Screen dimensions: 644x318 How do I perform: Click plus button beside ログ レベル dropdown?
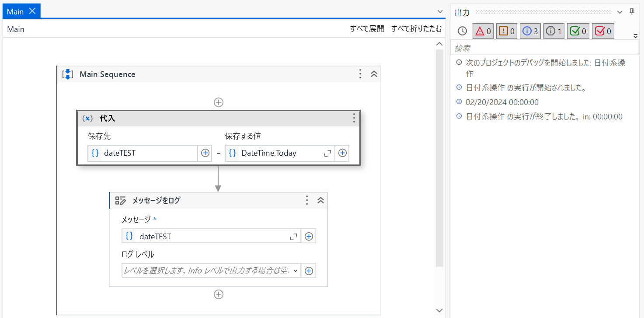309,271
